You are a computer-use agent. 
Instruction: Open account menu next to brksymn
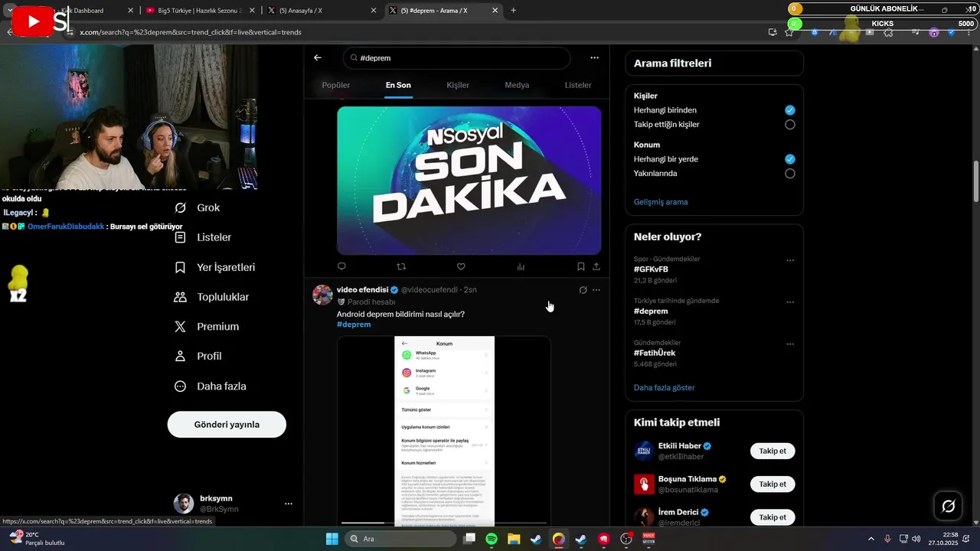[x=289, y=504]
